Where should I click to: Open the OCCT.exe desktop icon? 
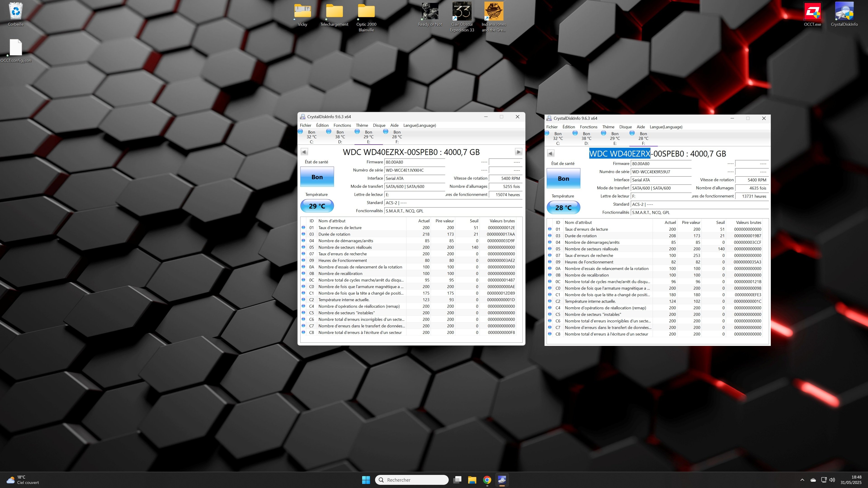[812, 14]
